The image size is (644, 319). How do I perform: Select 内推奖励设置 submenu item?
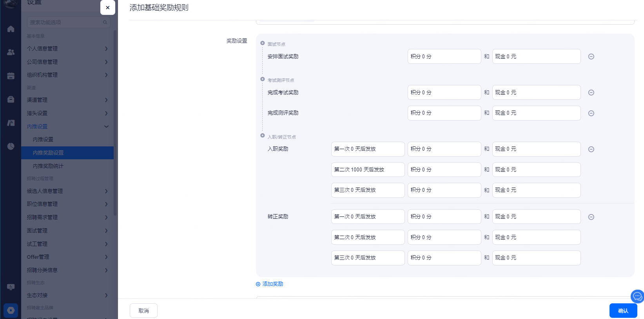[68, 153]
